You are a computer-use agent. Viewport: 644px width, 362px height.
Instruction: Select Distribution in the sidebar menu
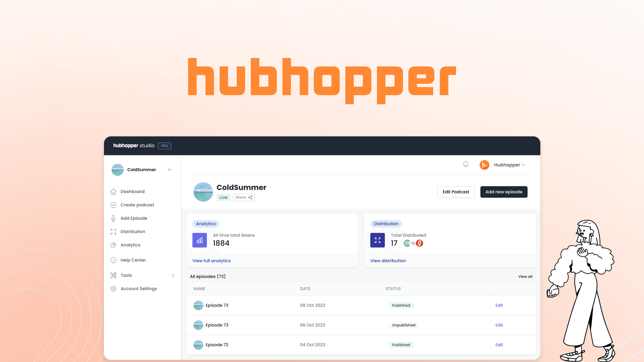tap(133, 231)
